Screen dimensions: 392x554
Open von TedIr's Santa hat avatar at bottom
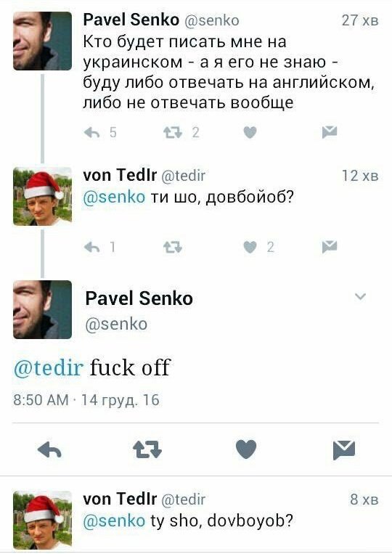click(x=42, y=519)
